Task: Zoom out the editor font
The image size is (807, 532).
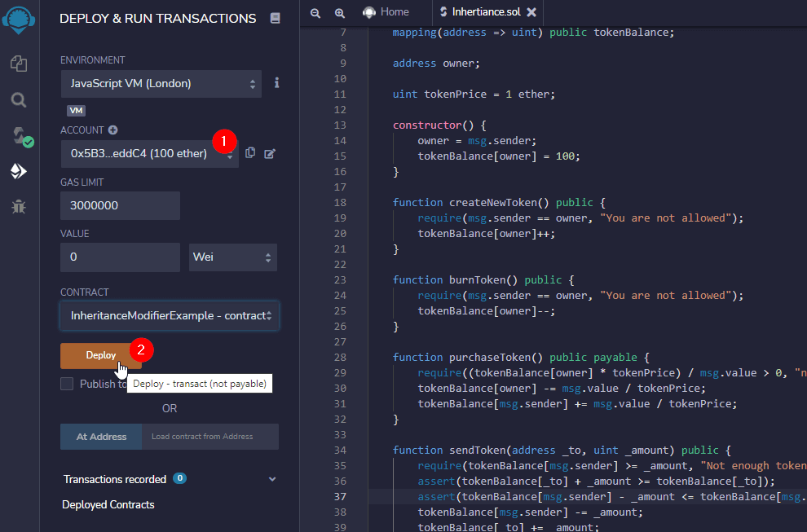Action: coord(315,13)
